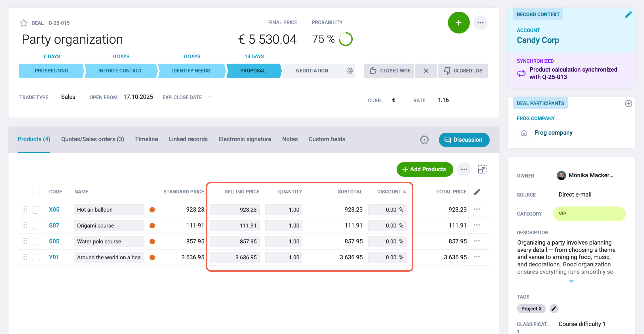Viewport: 644px width, 334px height.
Task: Check the X05 Hot air balloon row
Action: 35,210
